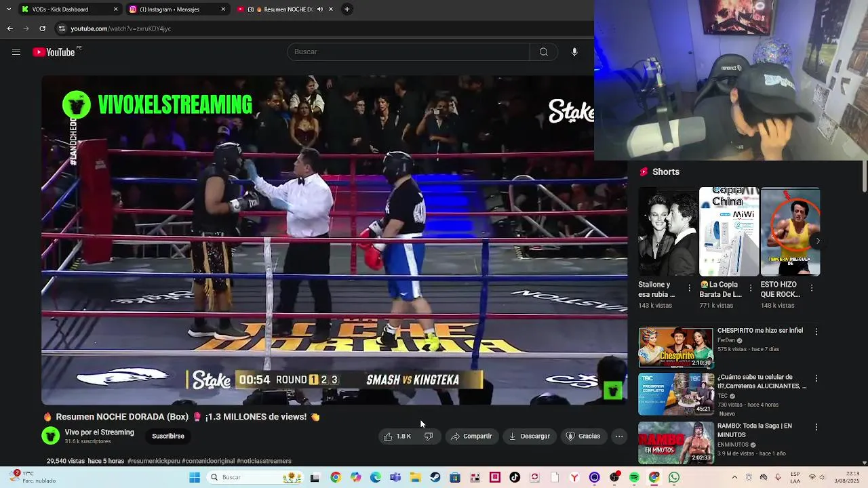Open the FerDan channel link
868x488 pixels.
(726, 340)
